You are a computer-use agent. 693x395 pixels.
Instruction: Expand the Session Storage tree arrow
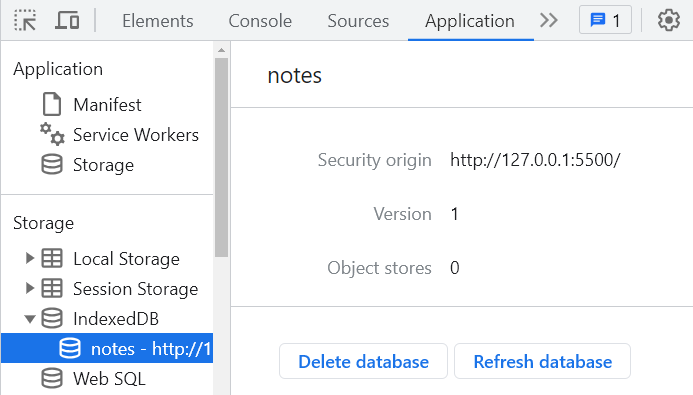(x=30, y=288)
